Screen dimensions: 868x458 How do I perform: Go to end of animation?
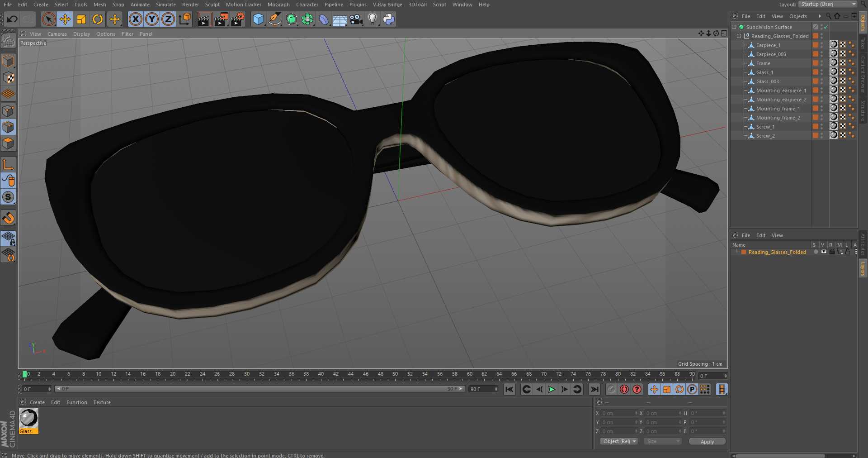point(594,389)
